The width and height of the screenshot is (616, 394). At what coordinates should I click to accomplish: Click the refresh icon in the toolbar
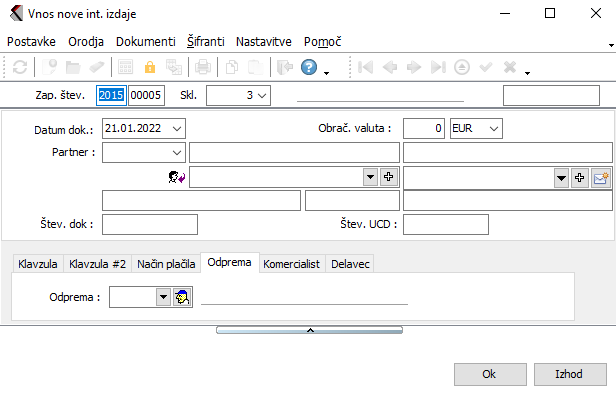[x=20, y=67]
